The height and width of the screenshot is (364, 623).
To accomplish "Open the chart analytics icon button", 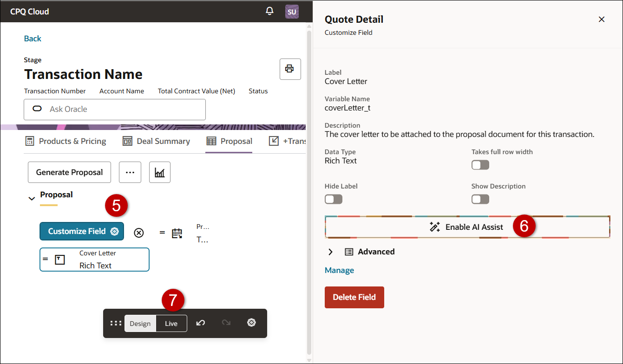I will coord(159,172).
